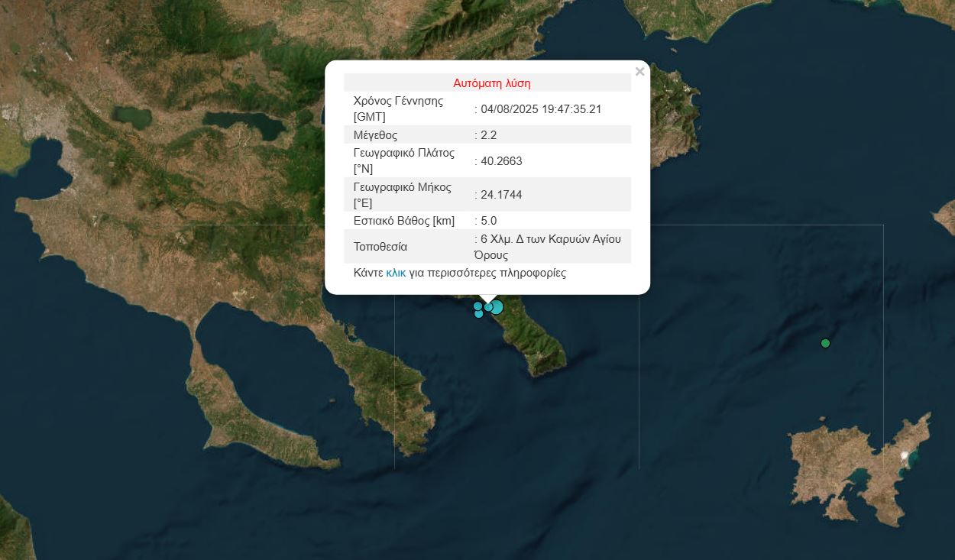
Task: Click the small cyan marker under popup pointer
Action: (x=488, y=307)
